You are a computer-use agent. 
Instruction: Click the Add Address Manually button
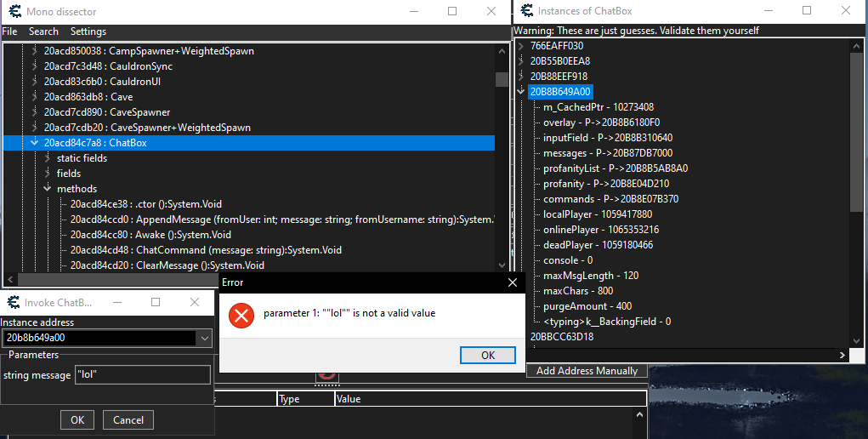pos(587,371)
